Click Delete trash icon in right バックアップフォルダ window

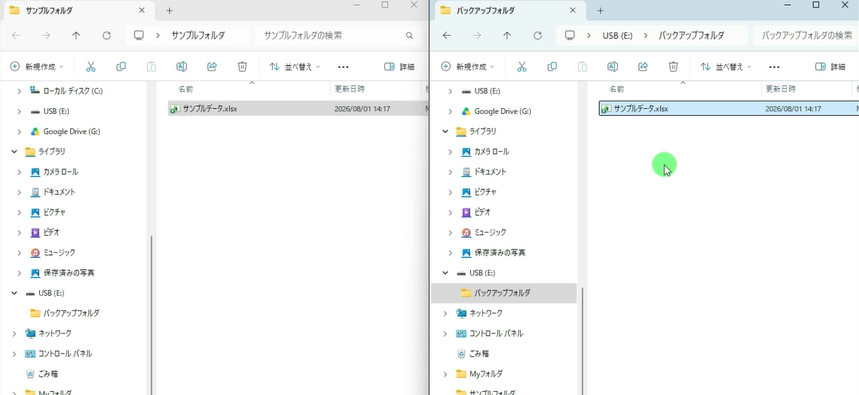click(673, 67)
